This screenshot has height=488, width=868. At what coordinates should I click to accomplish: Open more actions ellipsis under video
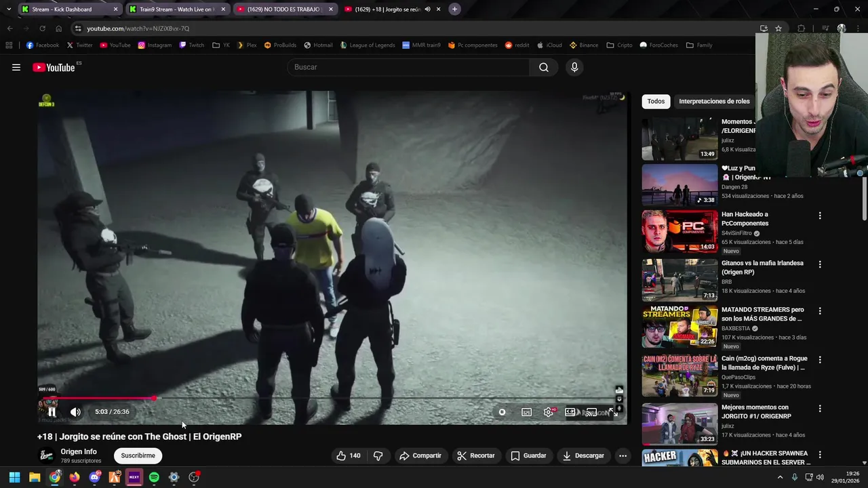pos(623,455)
